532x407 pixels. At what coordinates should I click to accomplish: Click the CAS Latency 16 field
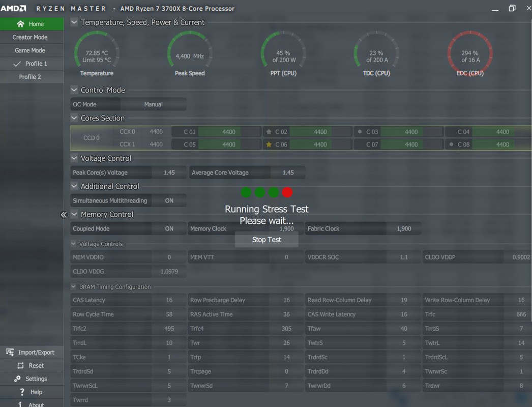pyautogui.click(x=169, y=300)
